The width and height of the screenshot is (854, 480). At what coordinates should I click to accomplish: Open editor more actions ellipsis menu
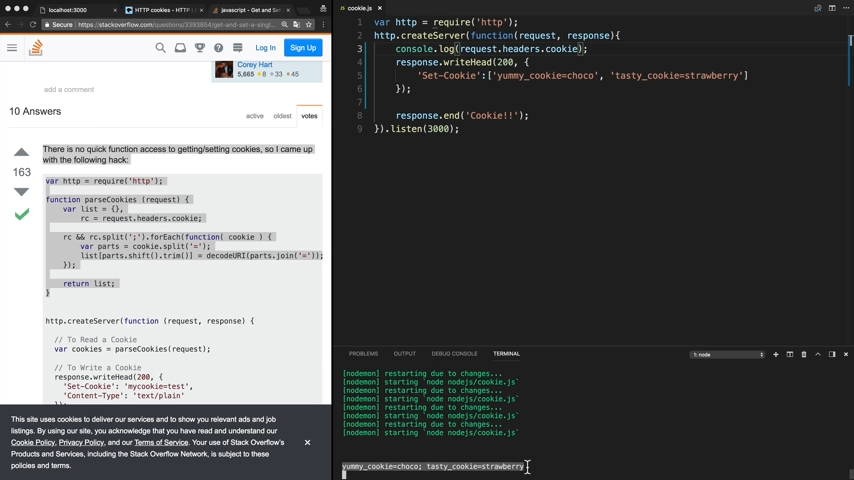pyautogui.click(x=846, y=8)
